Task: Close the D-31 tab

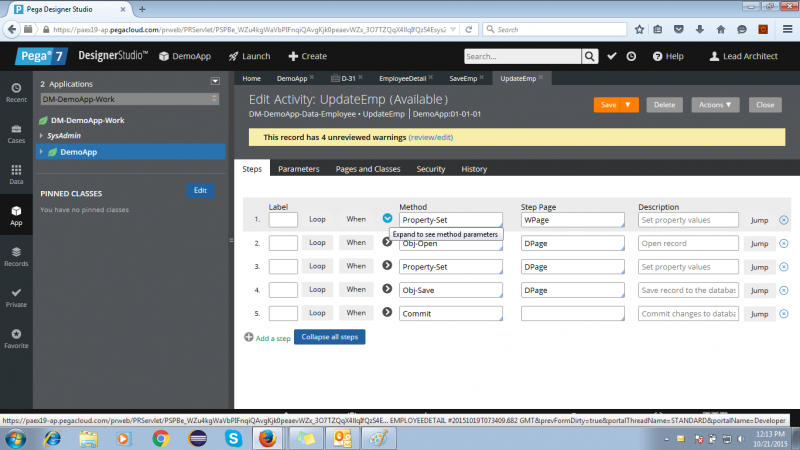Action: tap(360, 78)
